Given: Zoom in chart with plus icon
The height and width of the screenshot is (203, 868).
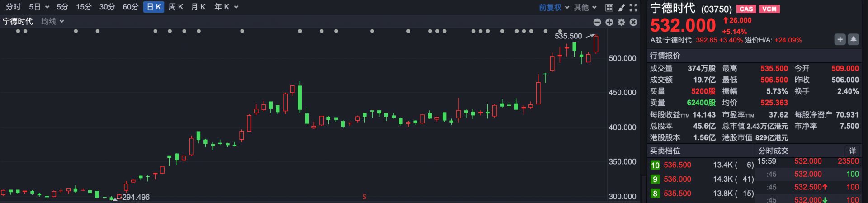Looking at the screenshot, I should pos(609,22).
